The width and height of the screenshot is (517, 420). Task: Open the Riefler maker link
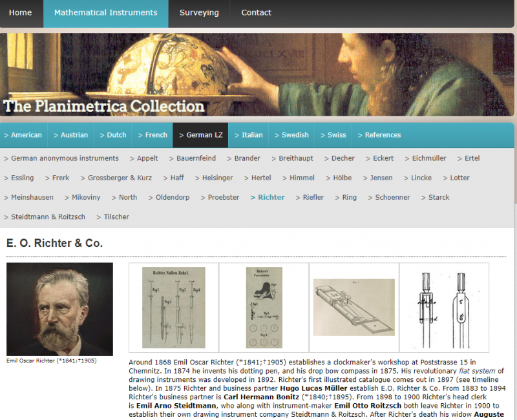310,197
